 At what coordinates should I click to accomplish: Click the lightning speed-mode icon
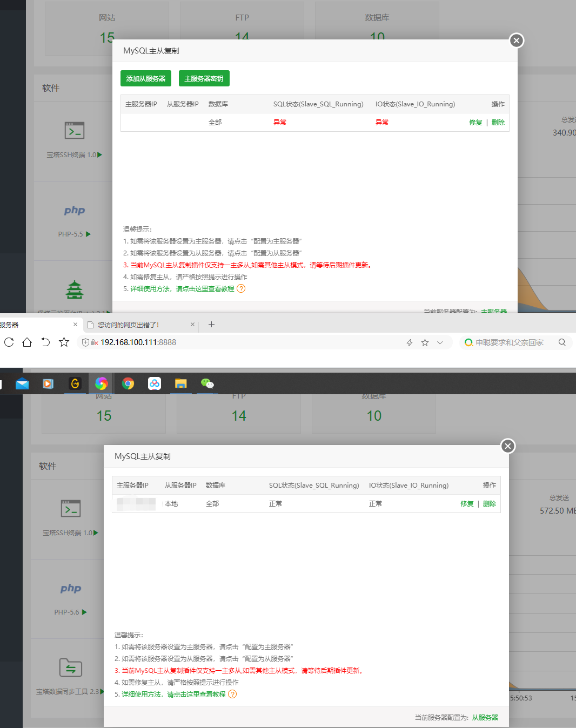[x=410, y=342]
